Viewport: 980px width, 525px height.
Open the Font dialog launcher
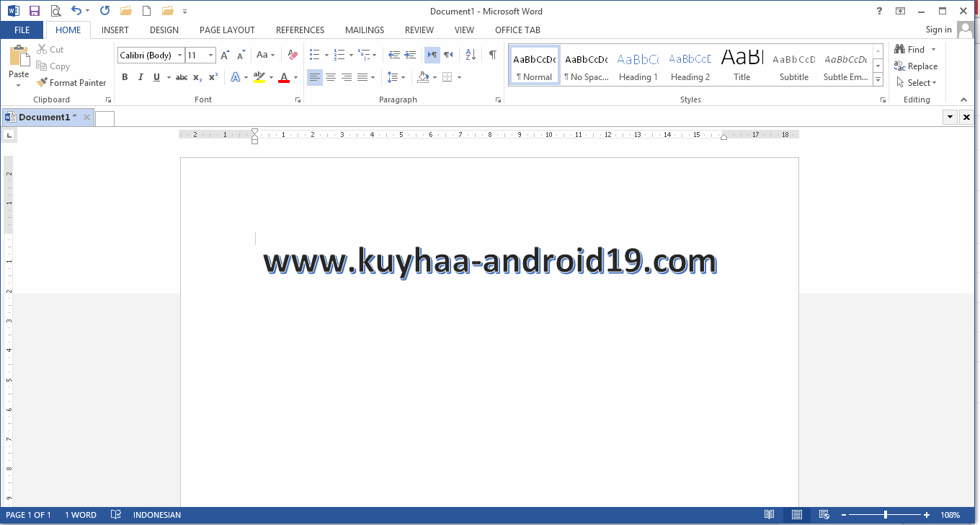click(298, 100)
